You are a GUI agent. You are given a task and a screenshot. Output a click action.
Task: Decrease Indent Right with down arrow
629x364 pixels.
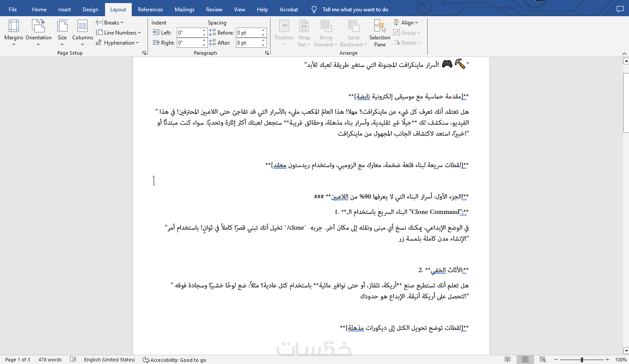coord(204,45)
